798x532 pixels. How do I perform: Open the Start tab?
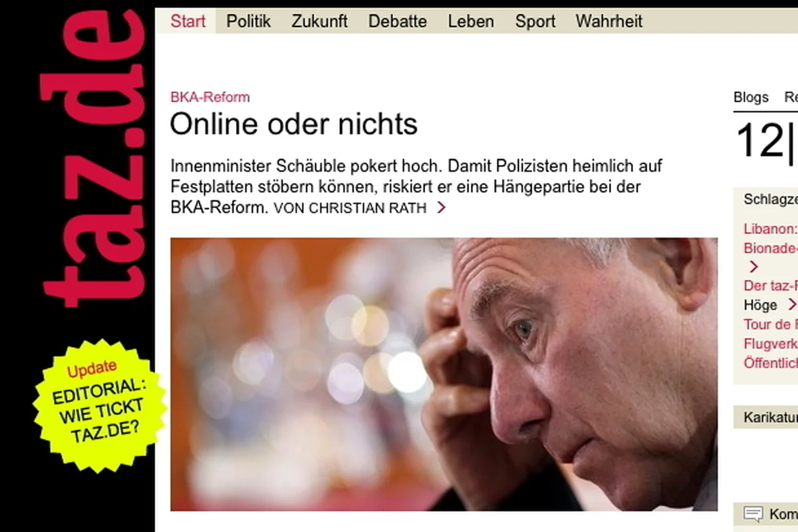tap(188, 21)
